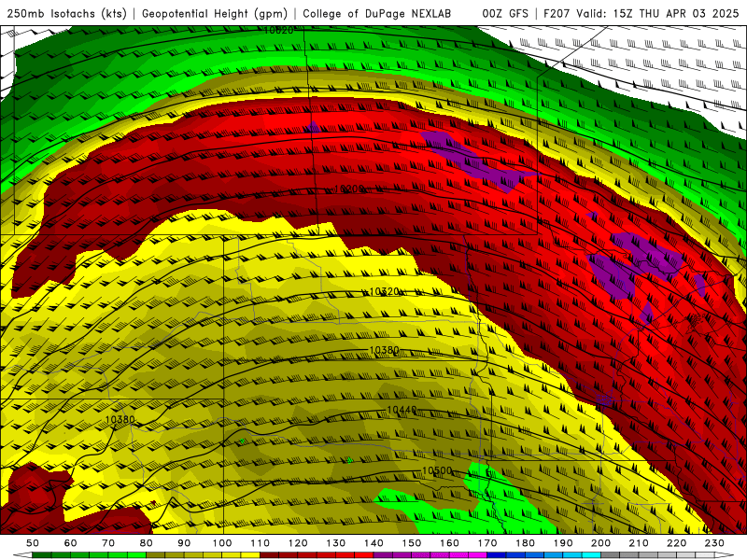Click the 10200 height contour label
The width and height of the screenshot is (747, 560).
point(349,189)
